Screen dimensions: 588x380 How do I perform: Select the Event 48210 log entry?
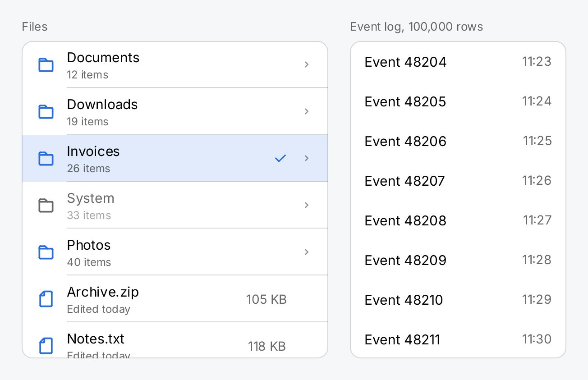458,300
